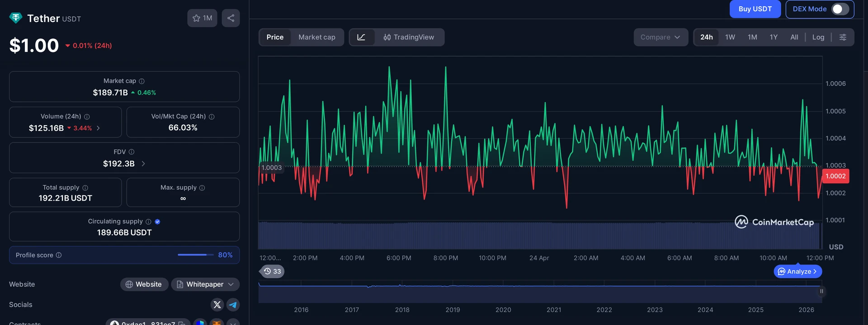Click the CoinMarketCap Analyze button
Image resolution: width=868 pixels, height=325 pixels.
(798, 271)
